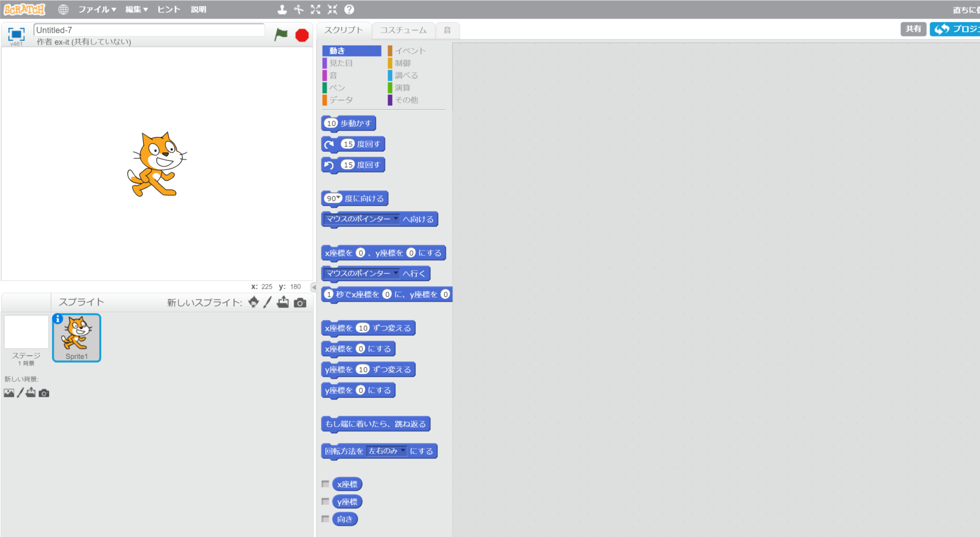Click the Block help question icon
980x537 pixels.
pyautogui.click(x=349, y=9)
